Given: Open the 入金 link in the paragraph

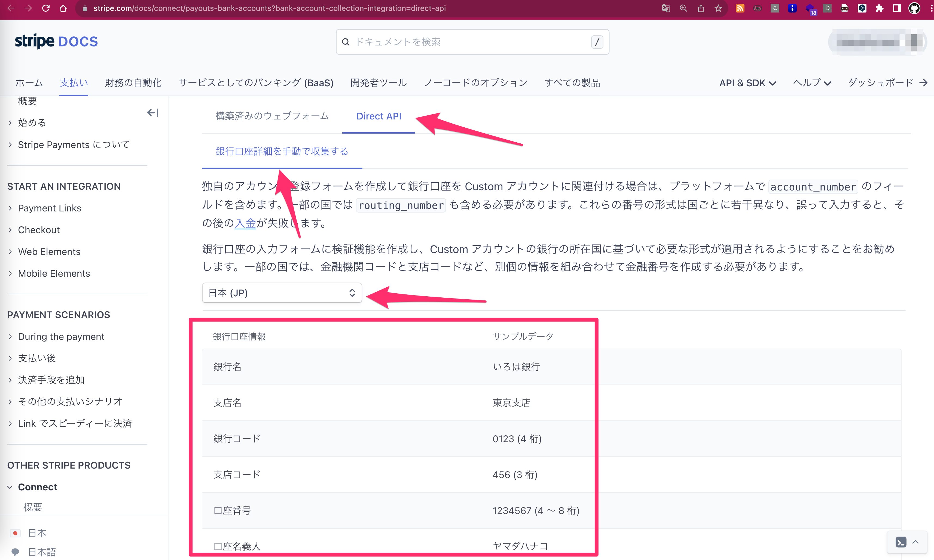Looking at the screenshot, I should pyautogui.click(x=245, y=223).
